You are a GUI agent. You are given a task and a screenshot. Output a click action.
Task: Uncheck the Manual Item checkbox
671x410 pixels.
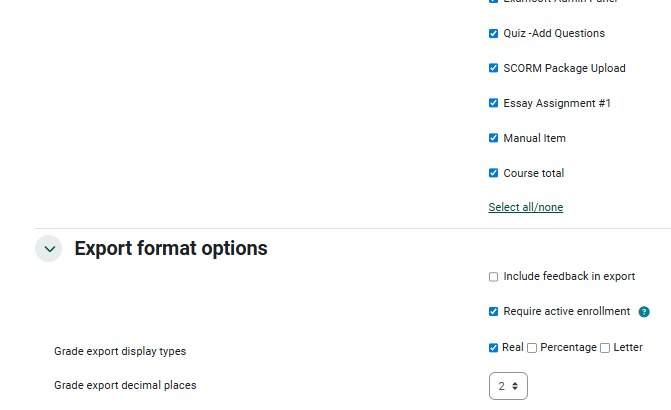493,138
